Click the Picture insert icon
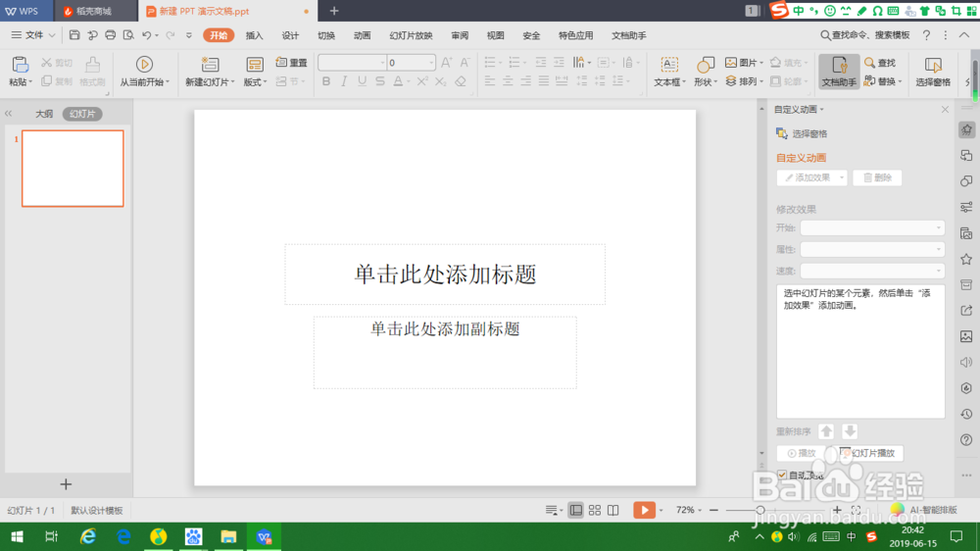Viewport: 980px width, 551px height. pos(731,62)
